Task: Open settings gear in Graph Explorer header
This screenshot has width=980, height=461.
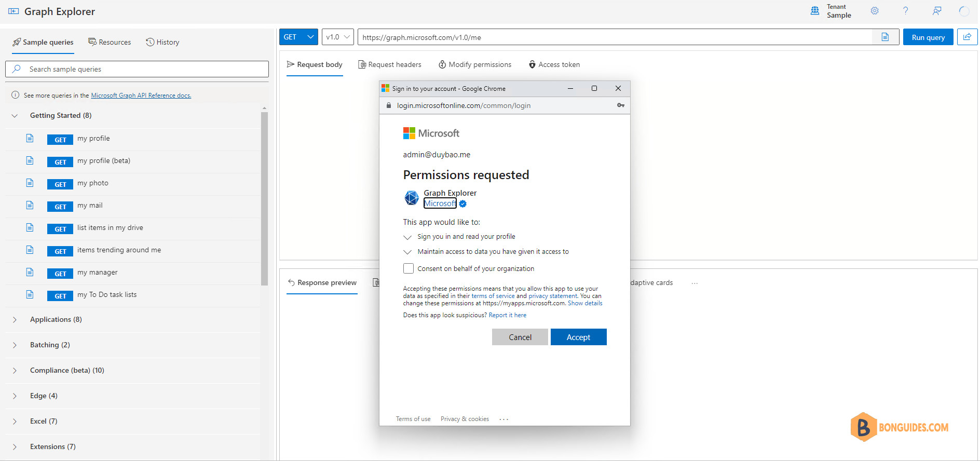Action: tap(875, 11)
